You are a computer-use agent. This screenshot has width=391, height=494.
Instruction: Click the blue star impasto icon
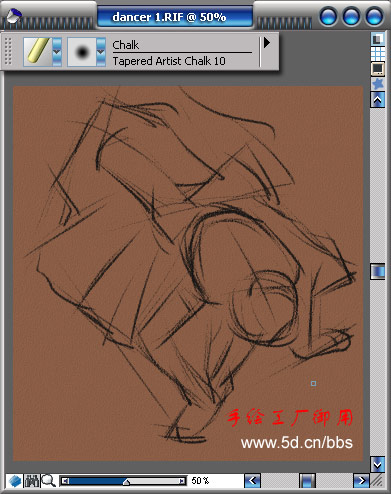(378, 84)
